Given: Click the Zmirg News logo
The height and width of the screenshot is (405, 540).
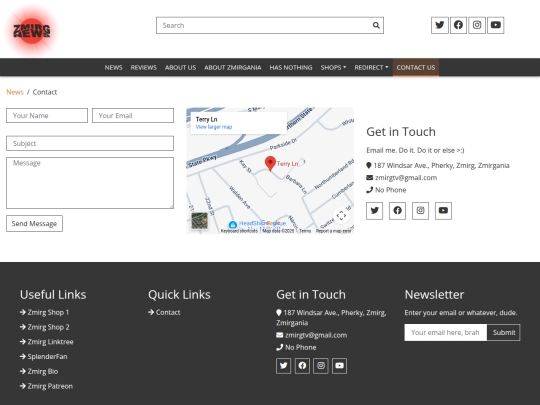Looking at the screenshot, I should tap(32, 31).
